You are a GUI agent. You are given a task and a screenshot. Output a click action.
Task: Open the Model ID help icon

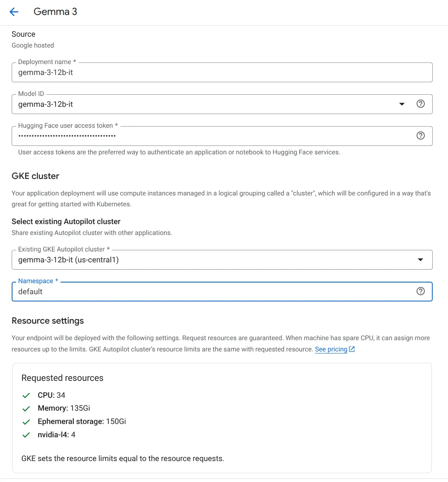pos(420,104)
